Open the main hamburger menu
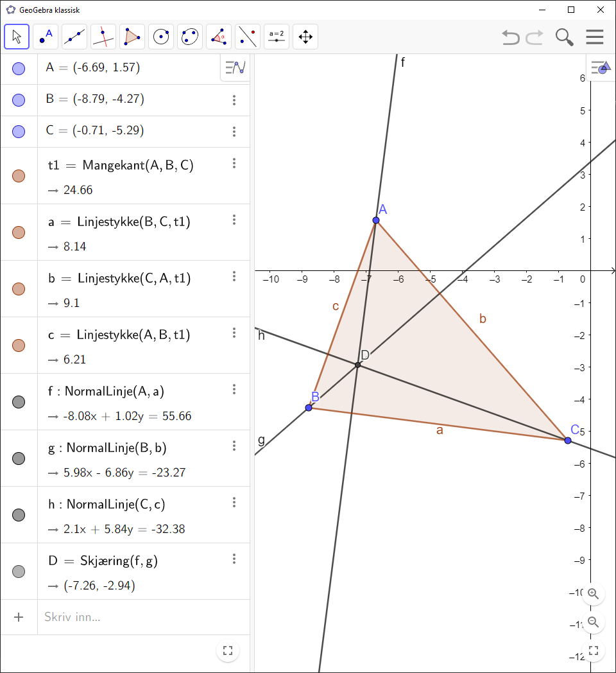The image size is (616, 673). [595, 37]
